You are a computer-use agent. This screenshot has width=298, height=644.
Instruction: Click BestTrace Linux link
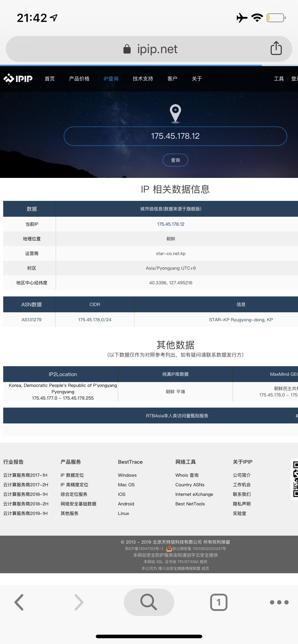[123, 514]
